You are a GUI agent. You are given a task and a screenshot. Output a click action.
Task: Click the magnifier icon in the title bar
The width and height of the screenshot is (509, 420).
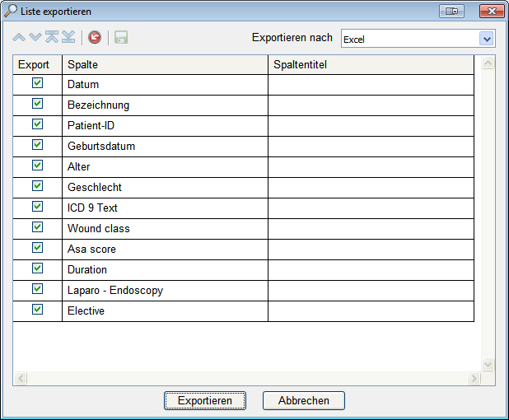(11, 12)
